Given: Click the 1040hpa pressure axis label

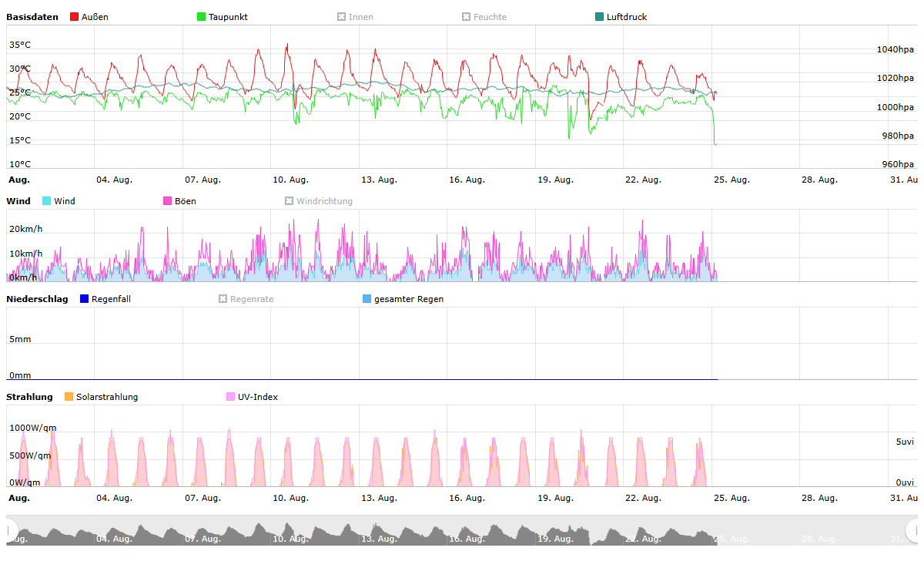Looking at the screenshot, I should tap(896, 49).
